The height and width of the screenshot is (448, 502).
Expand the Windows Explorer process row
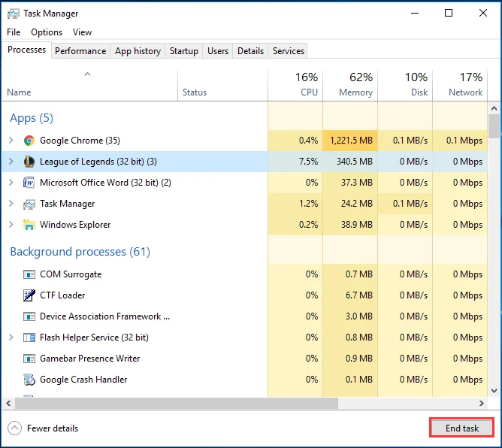click(11, 225)
